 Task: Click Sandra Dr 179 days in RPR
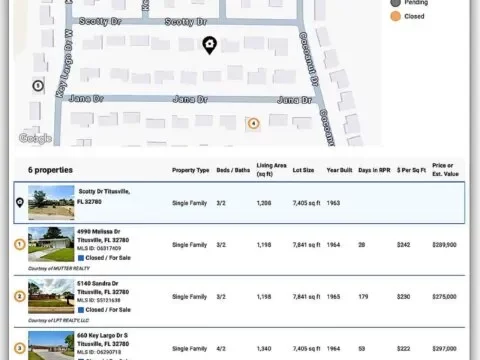pyautogui.click(x=363, y=297)
